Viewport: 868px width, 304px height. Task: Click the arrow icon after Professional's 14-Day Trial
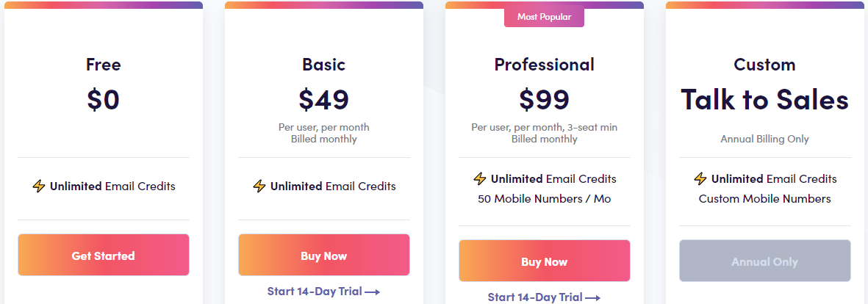593,297
